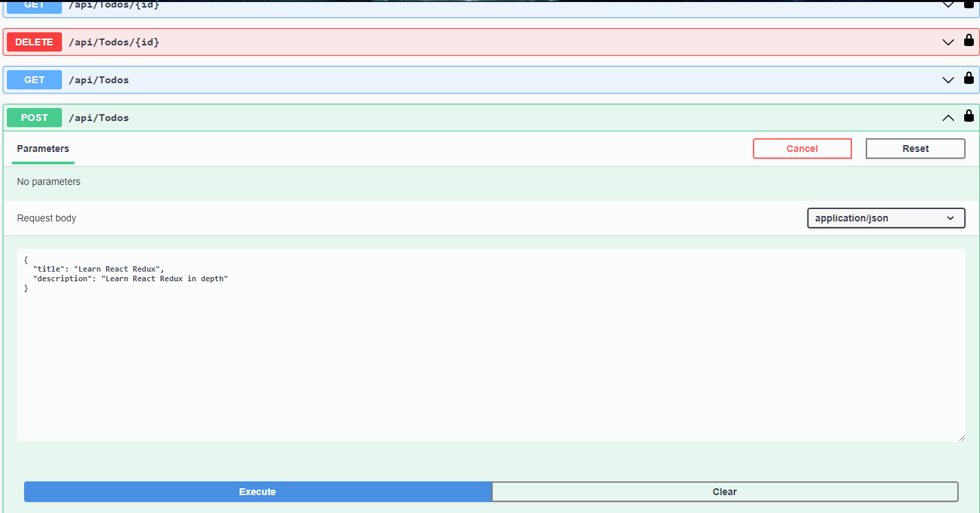The width and height of the screenshot is (980, 513).
Task: Collapse the POST /api/Todos section arrow
Action: point(948,118)
